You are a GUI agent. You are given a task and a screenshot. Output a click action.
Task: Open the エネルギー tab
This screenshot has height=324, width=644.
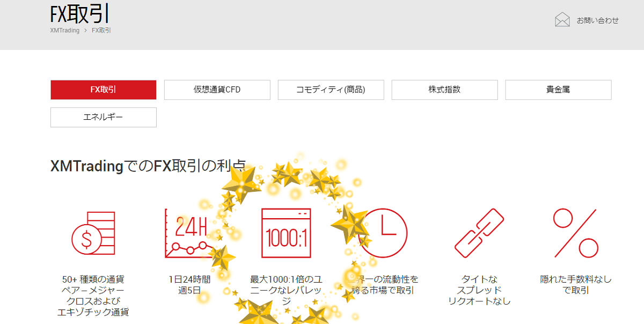104,117
